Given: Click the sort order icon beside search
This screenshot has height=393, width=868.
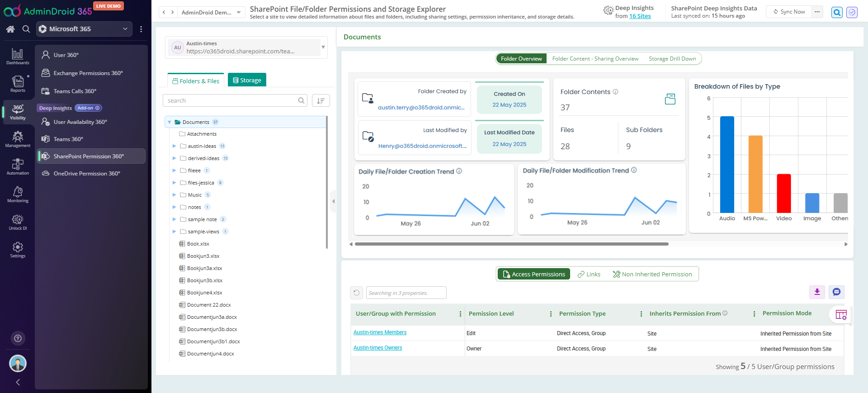Looking at the screenshot, I should [x=321, y=101].
